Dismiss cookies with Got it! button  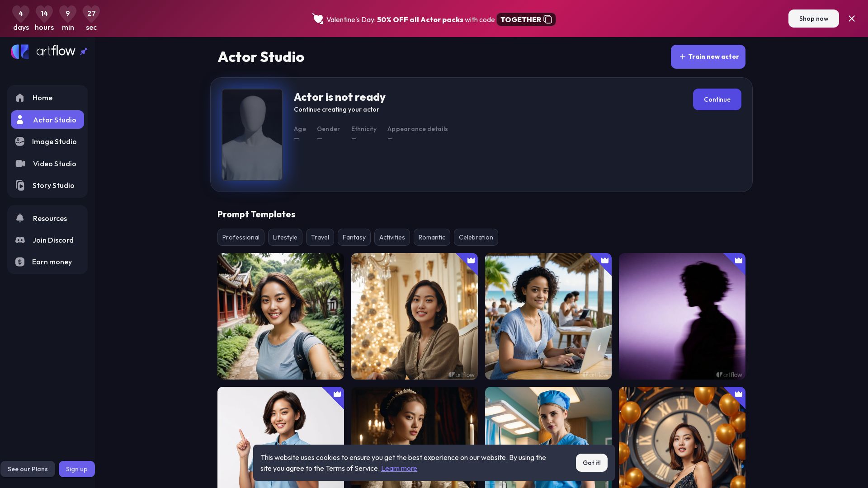[591, 463]
